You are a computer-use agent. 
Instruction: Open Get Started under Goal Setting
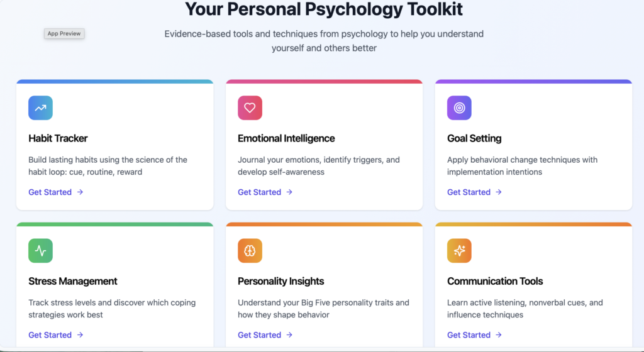pyautogui.click(x=469, y=192)
